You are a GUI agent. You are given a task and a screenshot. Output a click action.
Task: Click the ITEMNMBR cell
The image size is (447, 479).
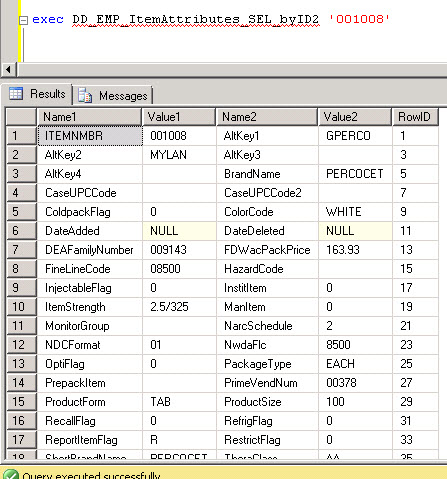90,136
